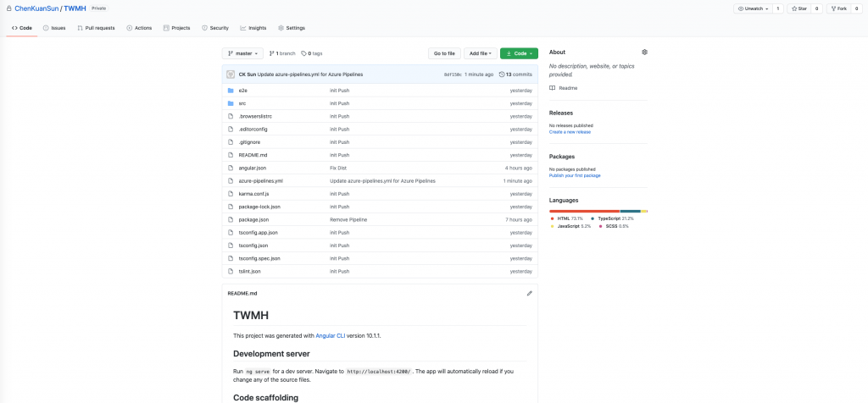The height and width of the screenshot is (403, 868).
Task: Edit repository About details gear icon
Action: 644,52
